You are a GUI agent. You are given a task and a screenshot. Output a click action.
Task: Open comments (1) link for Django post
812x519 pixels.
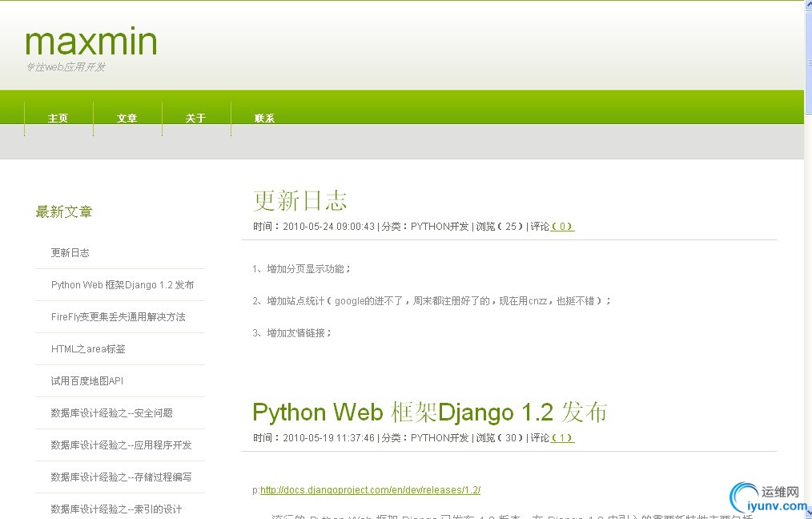click(x=562, y=437)
